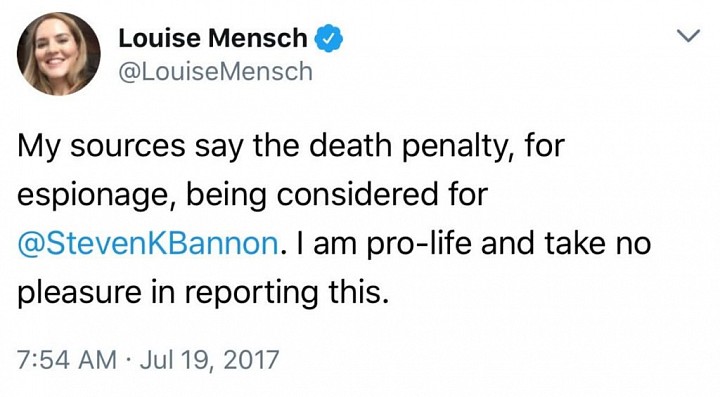Visit the @LouiseMensch handle link
The height and width of the screenshot is (397, 720).
tap(215, 72)
